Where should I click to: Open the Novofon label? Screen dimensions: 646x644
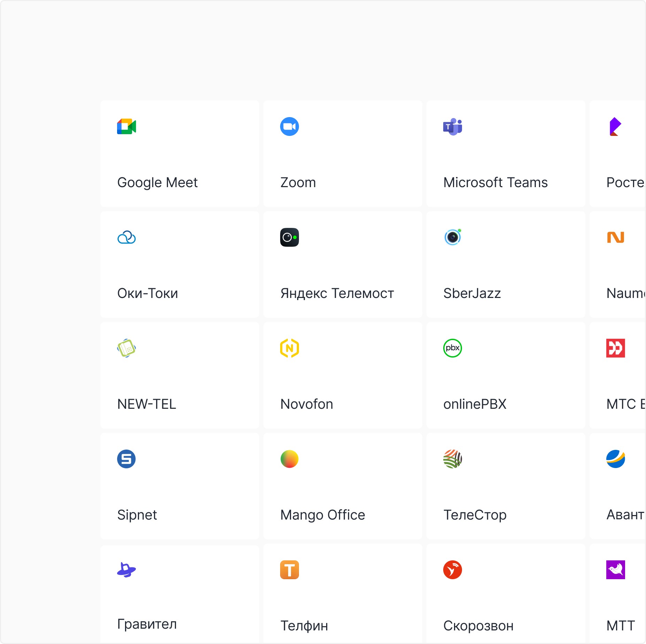307,404
